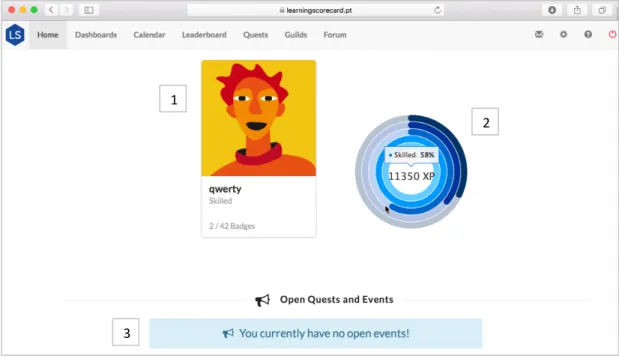Open the Quests page
The width and height of the screenshot is (619, 362).
255,35
